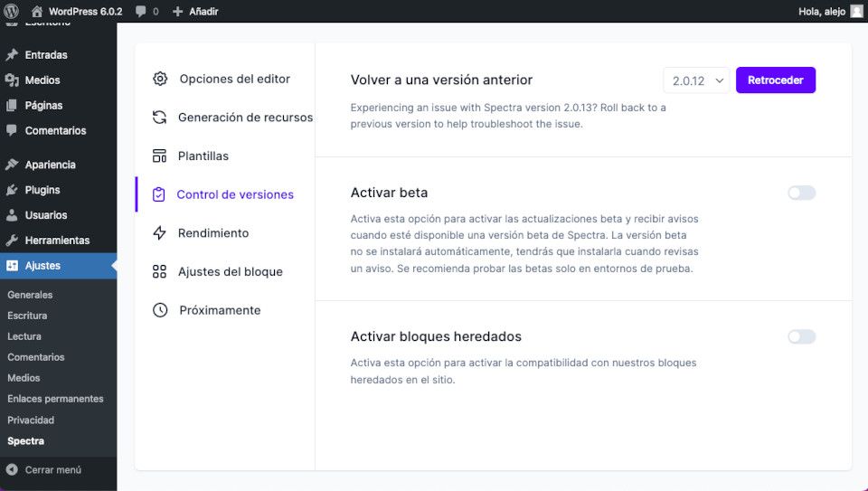Click the Ajustes sliders icon
The height and width of the screenshot is (491, 868).
pyautogui.click(x=12, y=266)
